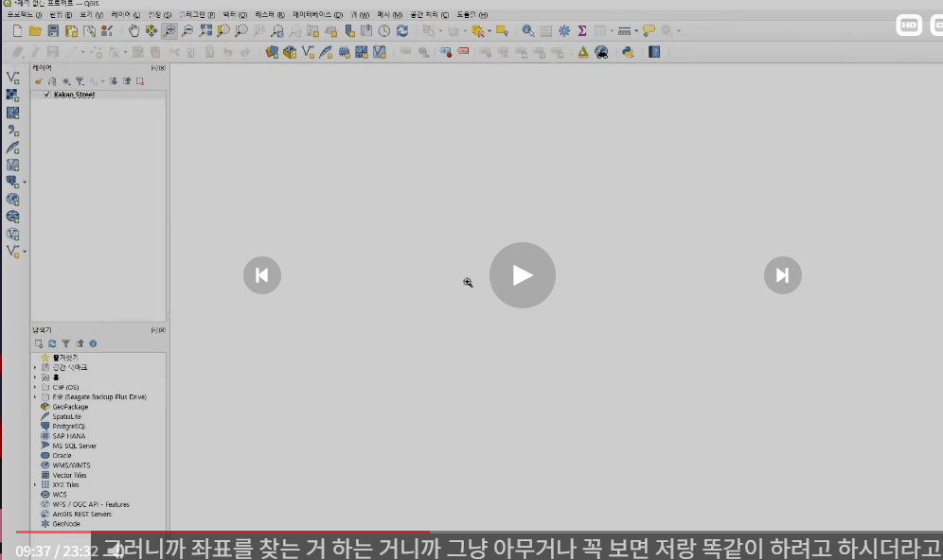943x560 pixels.
Task: Open the Identify Features tool
Action: [x=527, y=30]
